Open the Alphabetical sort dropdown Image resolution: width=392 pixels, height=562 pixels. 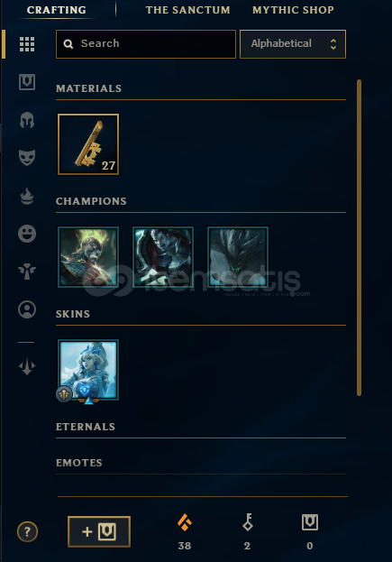click(293, 44)
